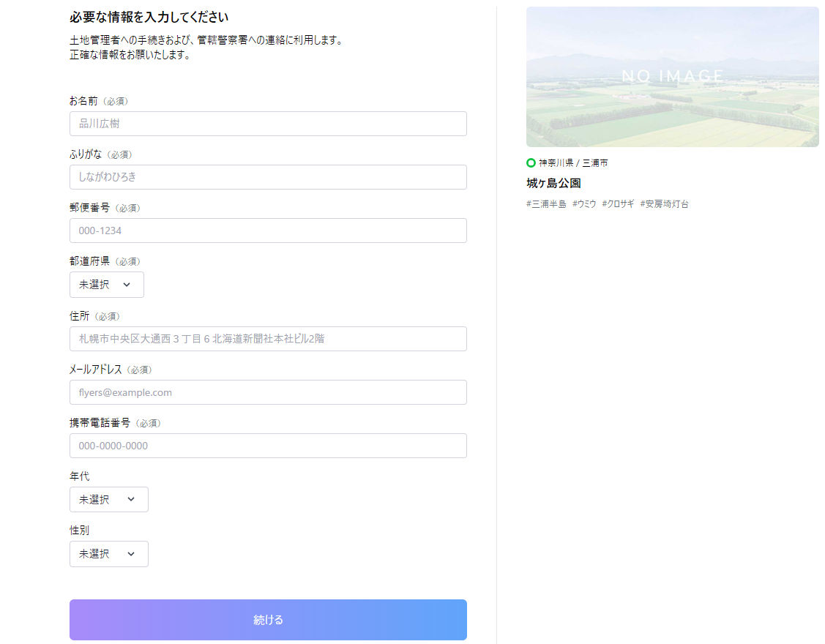Image resolution: width=825 pixels, height=644 pixels.
Task: Click the #ウミウ tag
Action: tap(584, 204)
